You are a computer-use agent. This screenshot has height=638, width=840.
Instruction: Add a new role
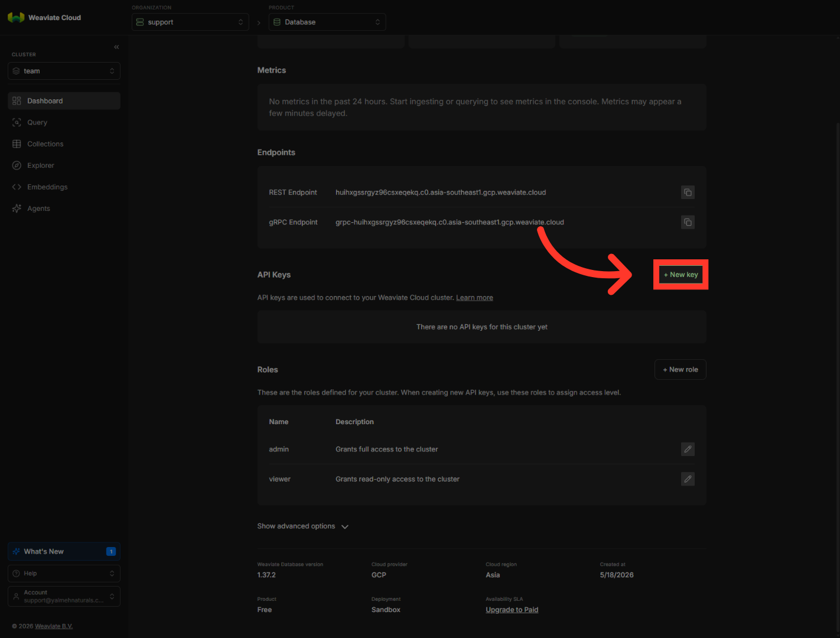[681, 370]
